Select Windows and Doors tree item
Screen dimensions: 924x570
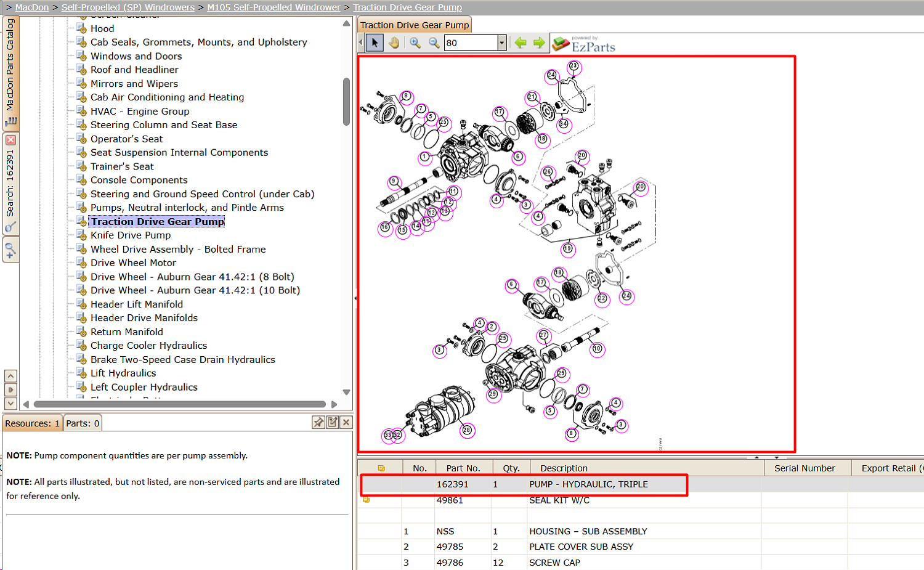(x=136, y=56)
